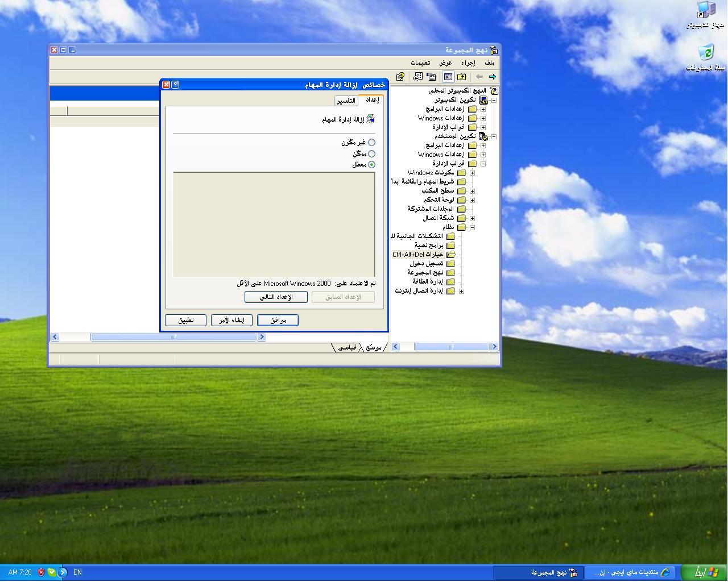Image resolution: width=728 pixels, height=582 pixels.
Task: Click the details pane horizontal scrollbar thumb
Action: [173, 337]
